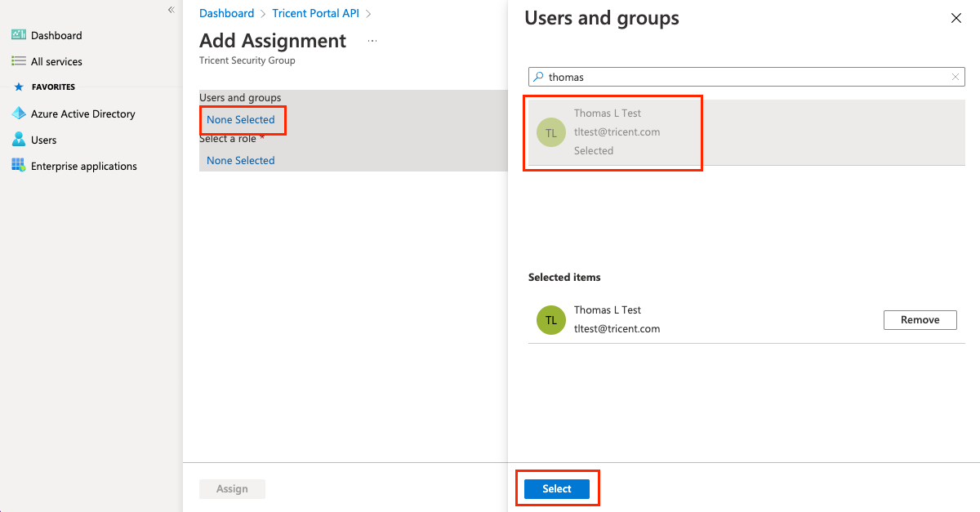Click the Add Assignment page title

pos(273,41)
